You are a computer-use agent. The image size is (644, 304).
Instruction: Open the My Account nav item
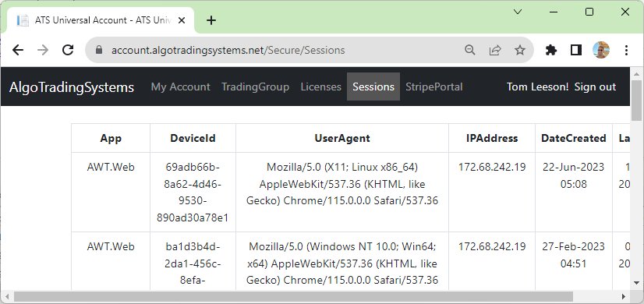tap(180, 87)
